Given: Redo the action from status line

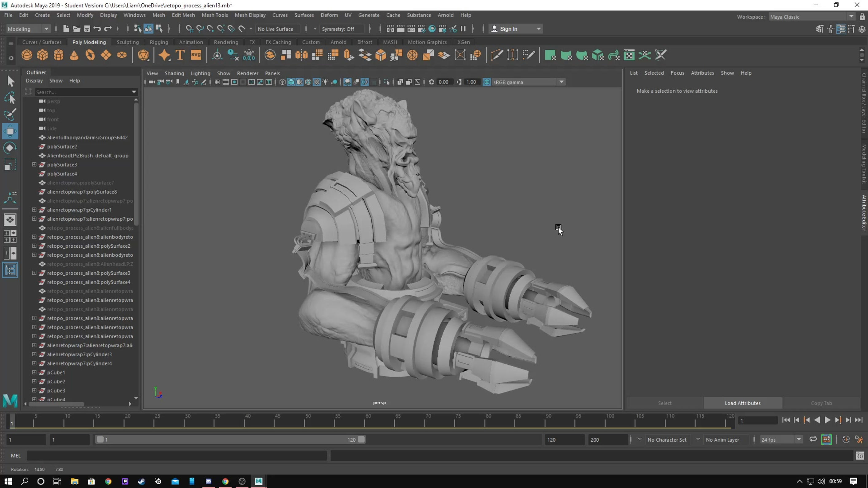Looking at the screenshot, I should pos(108,29).
